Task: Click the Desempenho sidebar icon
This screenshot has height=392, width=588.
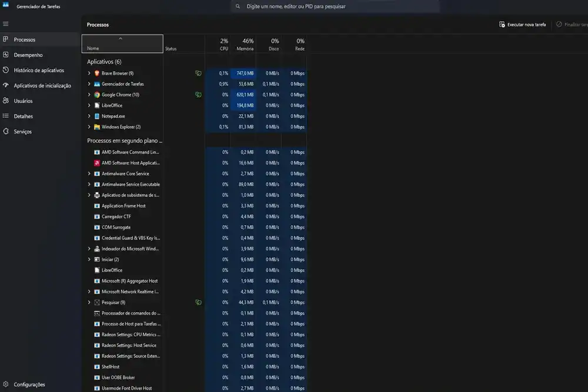Action: click(6, 55)
